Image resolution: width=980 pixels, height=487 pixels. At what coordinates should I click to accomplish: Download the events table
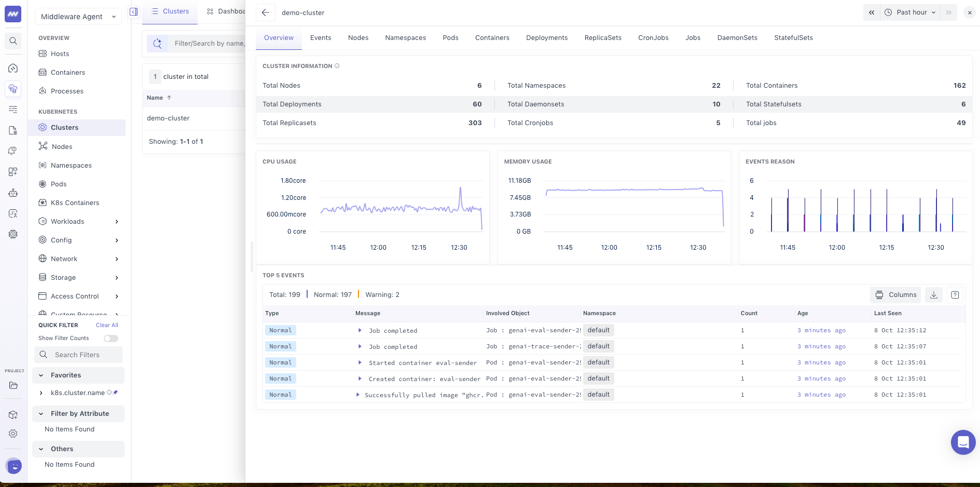pos(934,295)
